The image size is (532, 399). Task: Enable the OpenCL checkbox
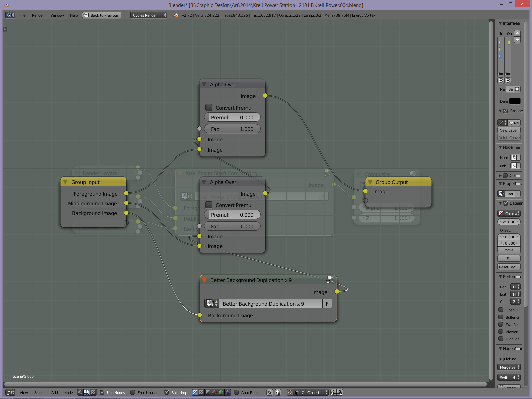(501, 310)
